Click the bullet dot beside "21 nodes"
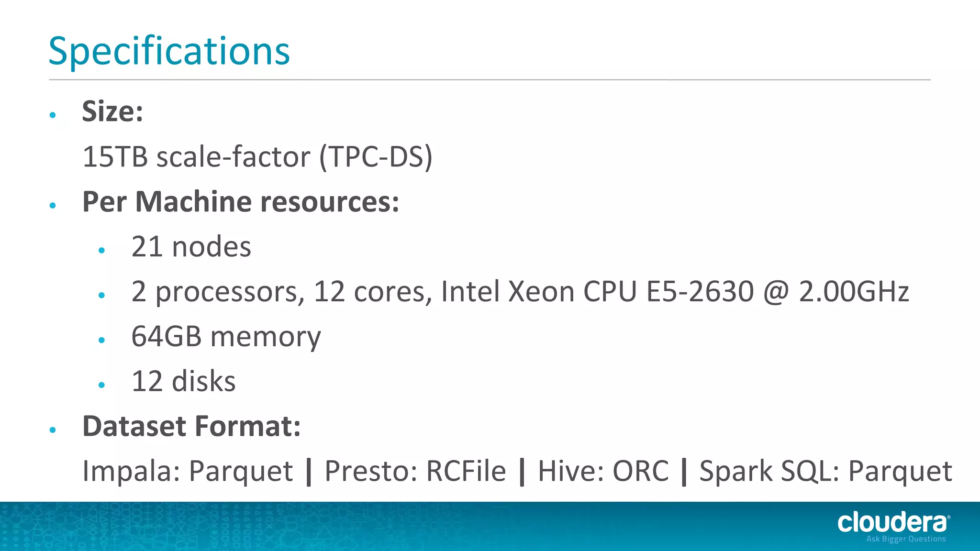 [x=101, y=250]
